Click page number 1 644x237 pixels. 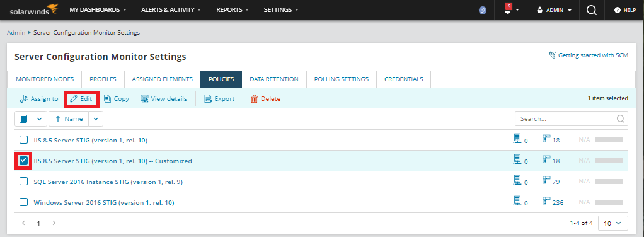coord(38,223)
